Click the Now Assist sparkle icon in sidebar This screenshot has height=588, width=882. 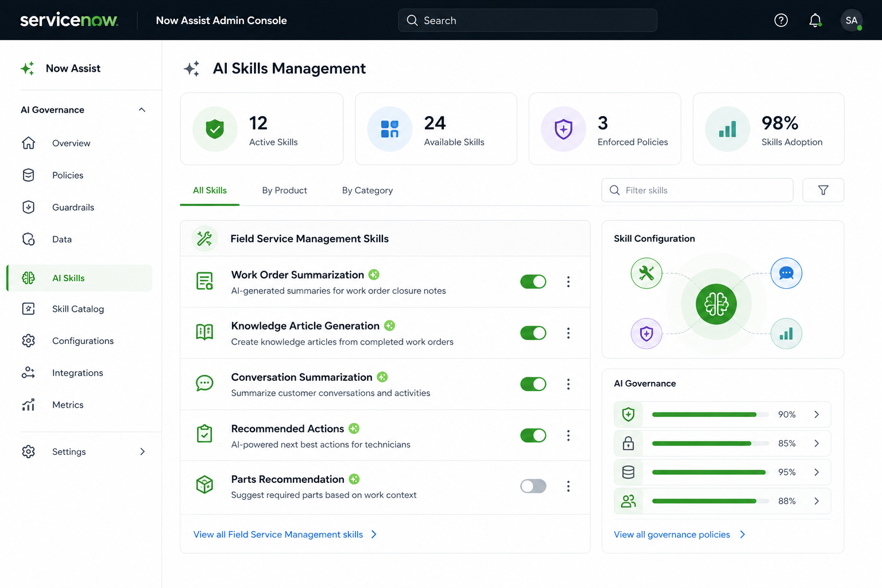pos(28,68)
